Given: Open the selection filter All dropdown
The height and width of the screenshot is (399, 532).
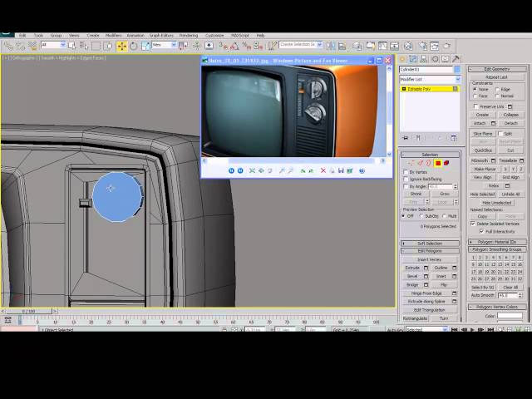Looking at the screenshot, I should [53, 45].
